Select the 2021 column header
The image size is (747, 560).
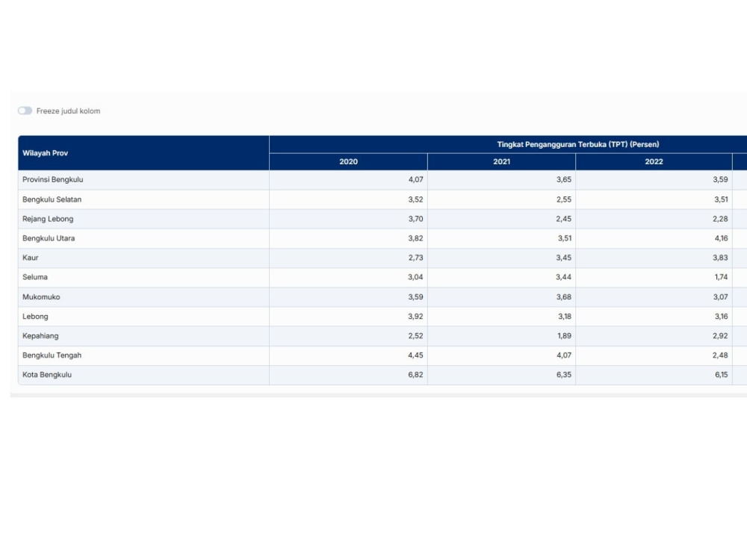[x=501, y=162]
